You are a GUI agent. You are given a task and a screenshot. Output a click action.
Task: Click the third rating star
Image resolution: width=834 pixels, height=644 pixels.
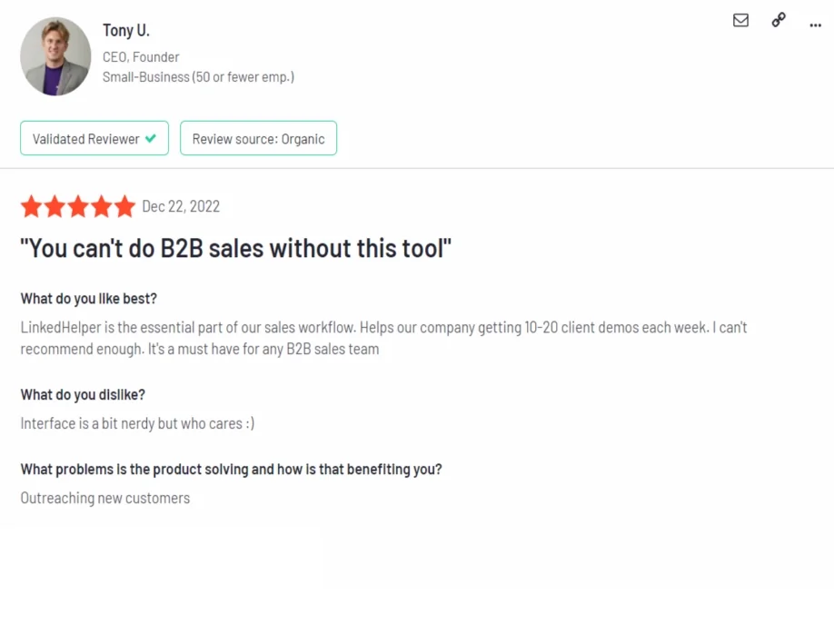pyautogui.click(x=78, y=207)
